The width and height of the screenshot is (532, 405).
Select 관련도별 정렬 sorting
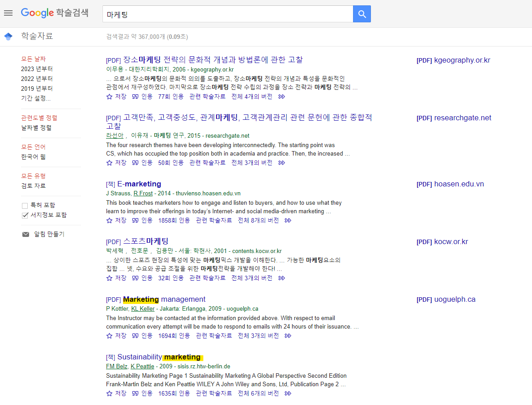pos(39,118)
